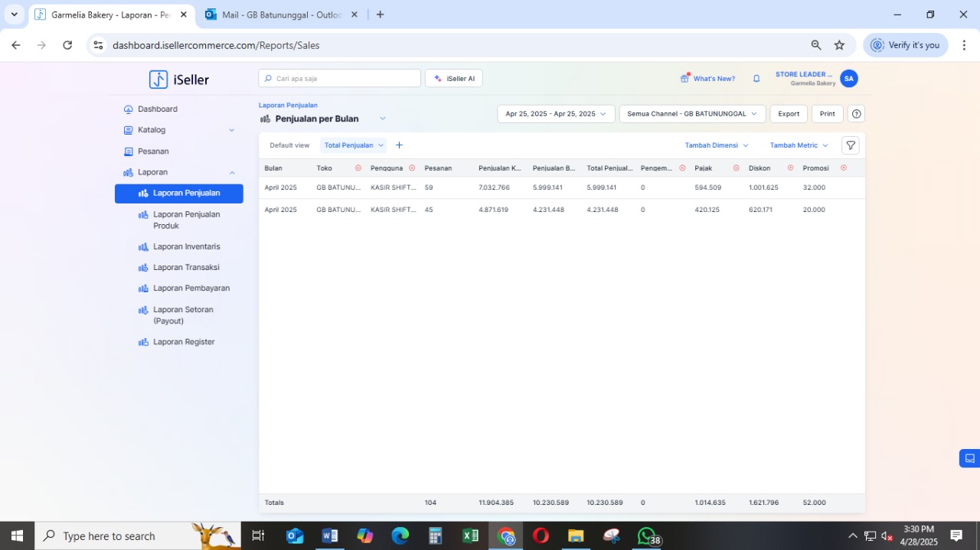Remove the Toko column via red icon
The width and height of the screenshot is (980, 550).
[358, 168]
